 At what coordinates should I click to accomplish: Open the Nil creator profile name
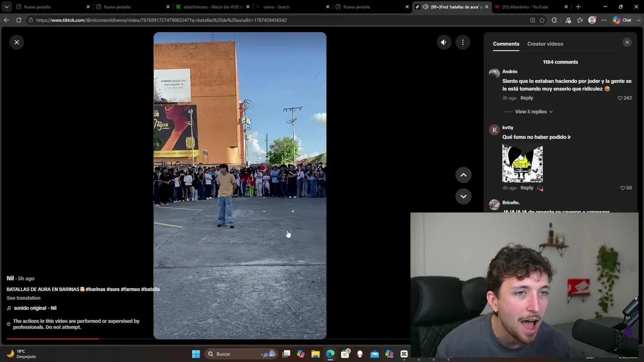click(10, 278)
